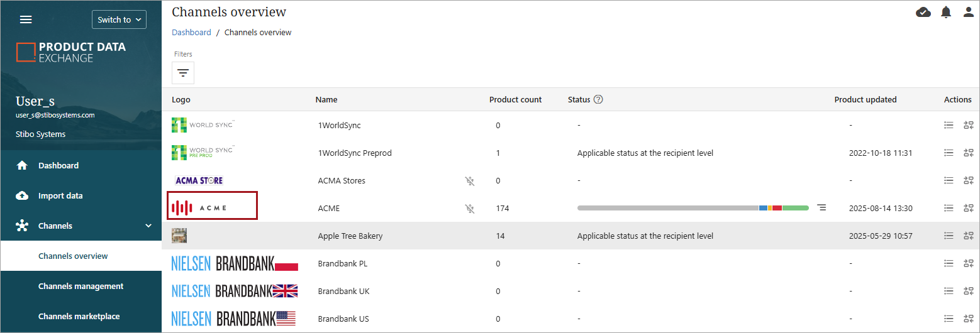Click the Dashboard breadcrumb link
Viewport: 980px width, 333px height.
(191, 32)
